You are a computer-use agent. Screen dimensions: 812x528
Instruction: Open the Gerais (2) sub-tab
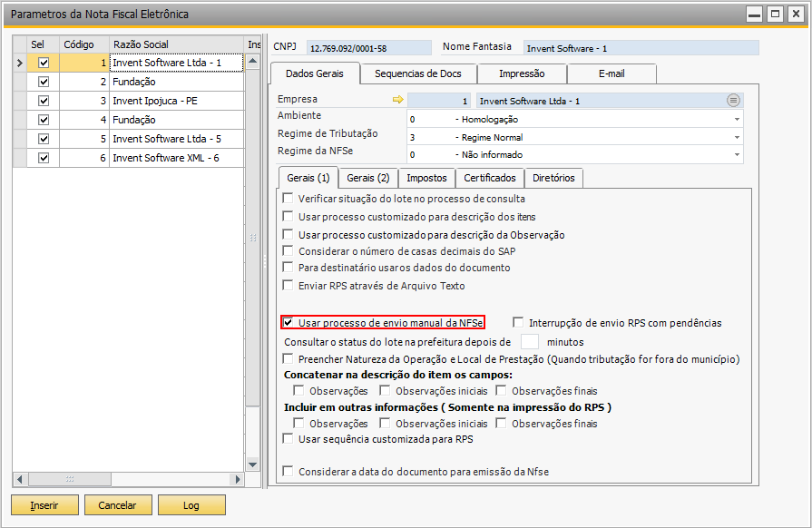[x=368, y=178]
